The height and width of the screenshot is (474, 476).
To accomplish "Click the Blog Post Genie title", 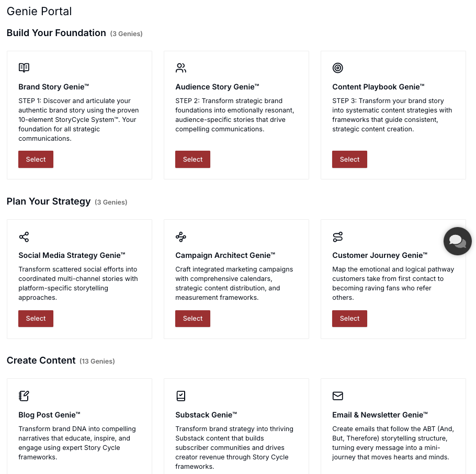I will click(x=49, y=415).
